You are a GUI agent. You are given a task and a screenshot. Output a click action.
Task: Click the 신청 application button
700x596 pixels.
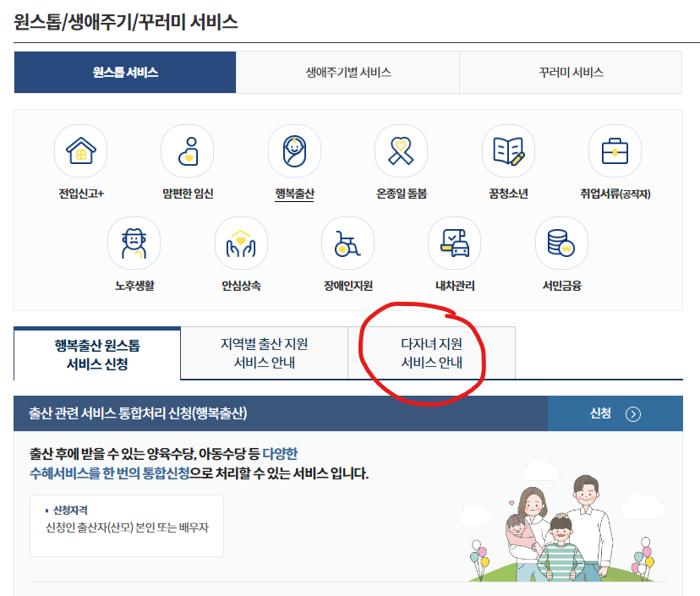click(x=615, y=413)
